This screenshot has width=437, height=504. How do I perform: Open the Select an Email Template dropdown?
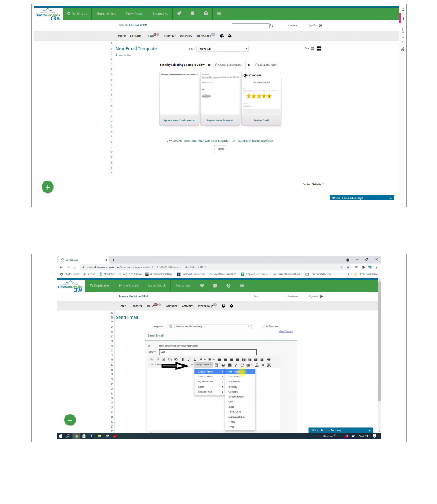[x=209, y=327]
